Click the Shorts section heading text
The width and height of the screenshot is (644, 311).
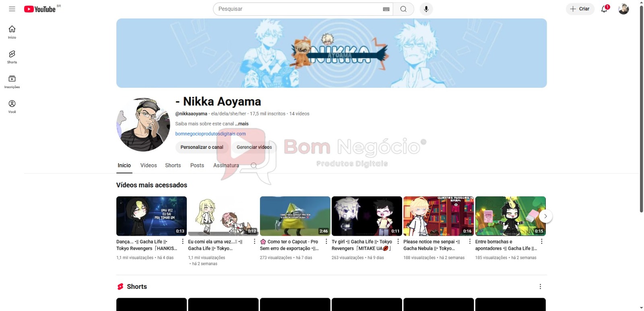[137, 286]
